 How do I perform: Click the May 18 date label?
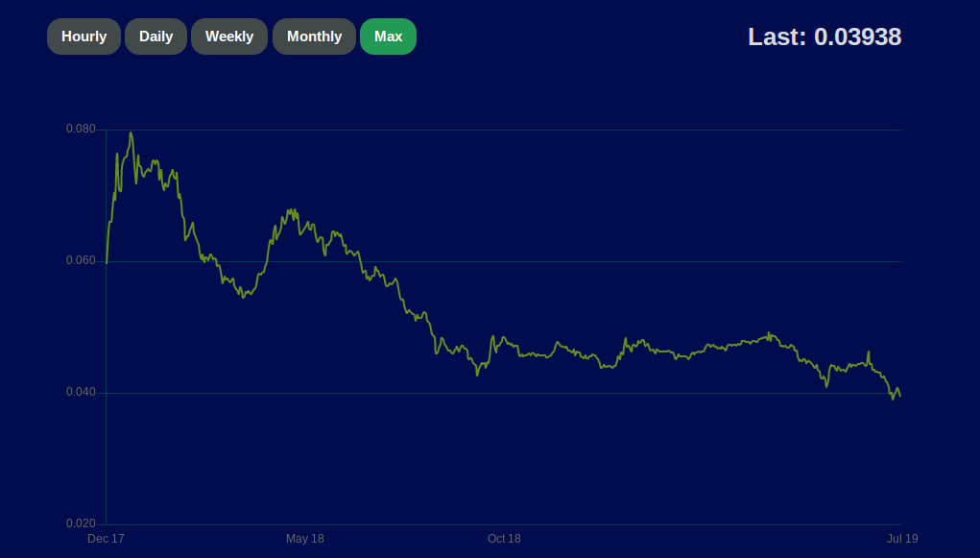305,539
